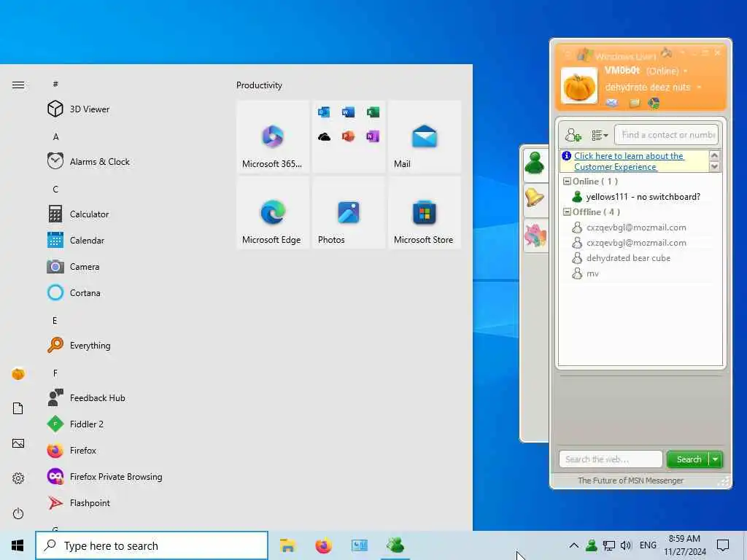The width and height of the screenshot is (747, 560).
Task: Click the Microsoft 365 tile
Action: [273, 136]
